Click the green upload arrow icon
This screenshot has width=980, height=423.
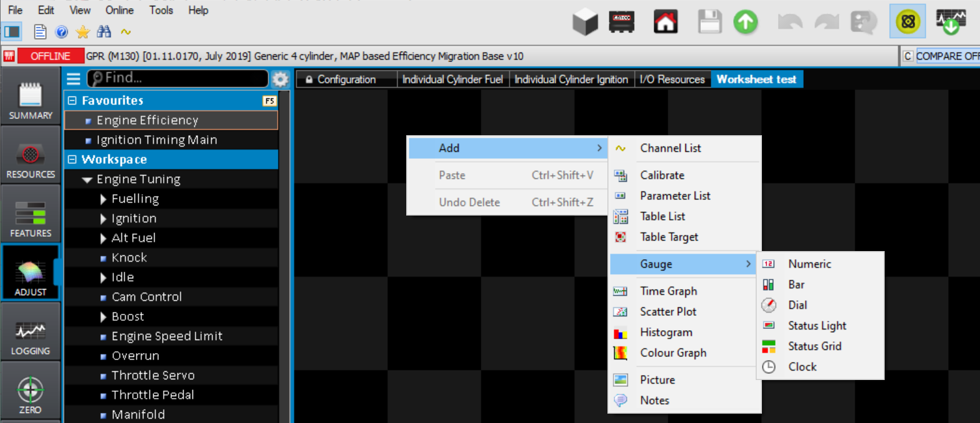click(745, 22)
